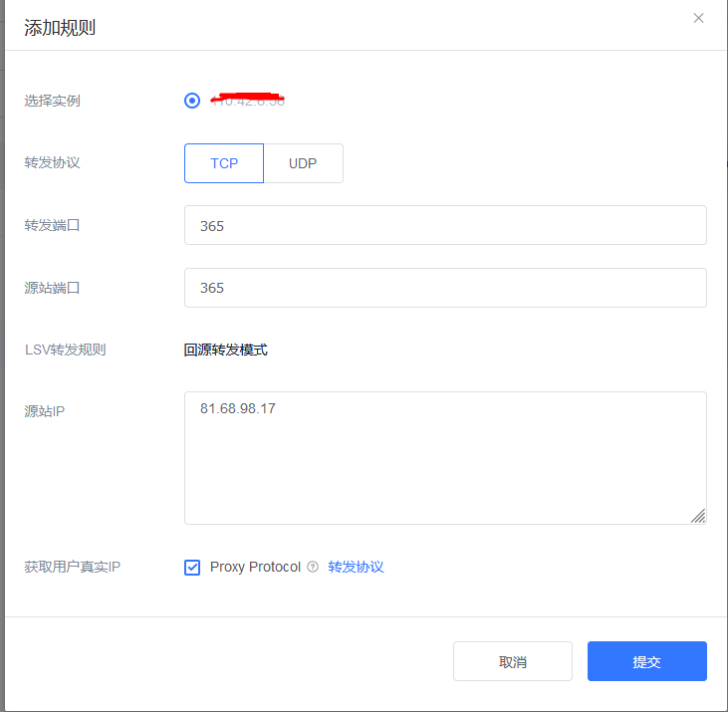Click the help icon beside Proxy Protocol

pos(313,567)
